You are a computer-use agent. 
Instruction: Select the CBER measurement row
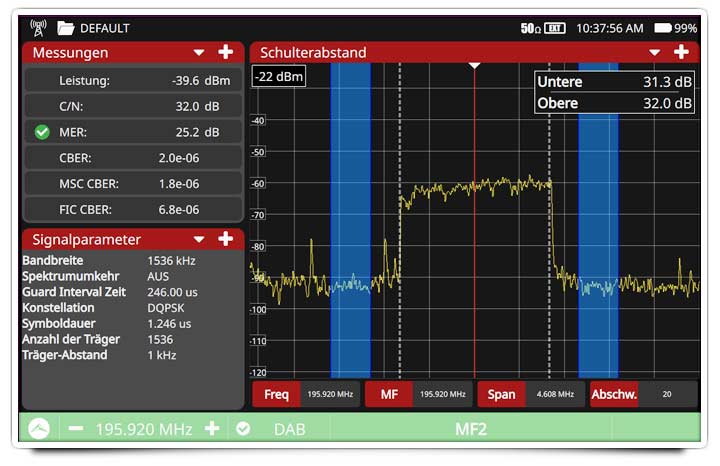[133, 158]
